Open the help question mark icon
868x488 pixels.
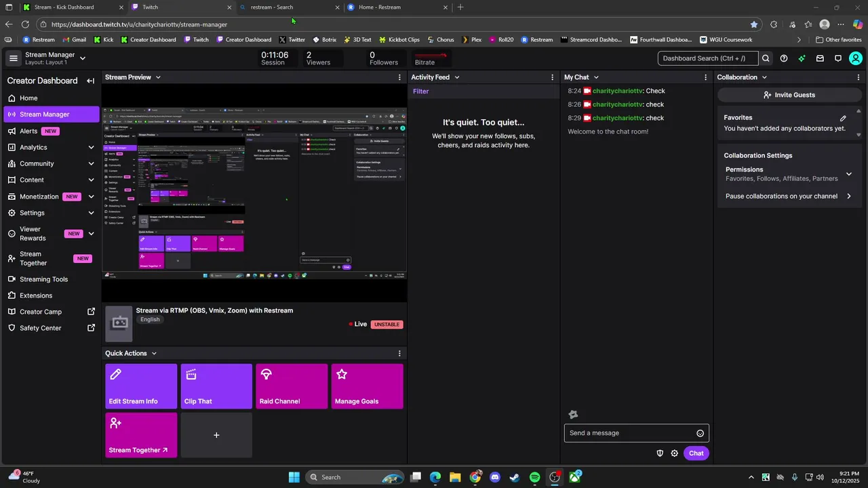click(784, 58)
